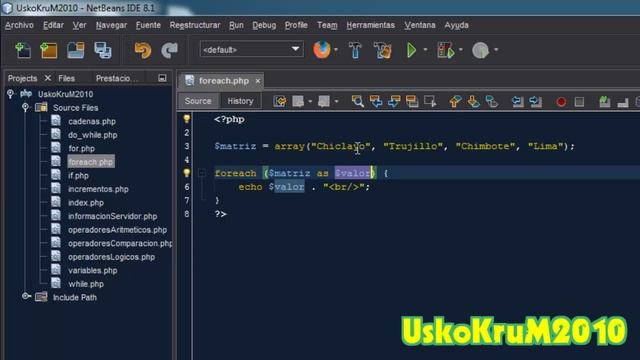Open Debug Project dropdown arrow
Viewport: 640px width, 360px height.
point(461,50)
